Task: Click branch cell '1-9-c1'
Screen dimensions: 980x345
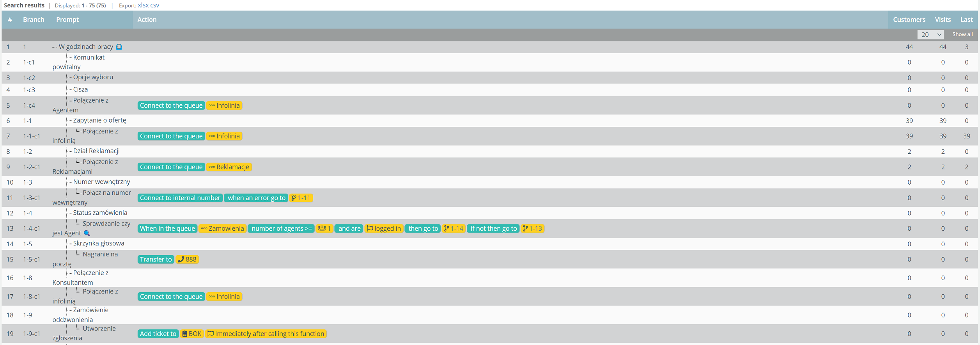Action: tap(32, 334)
